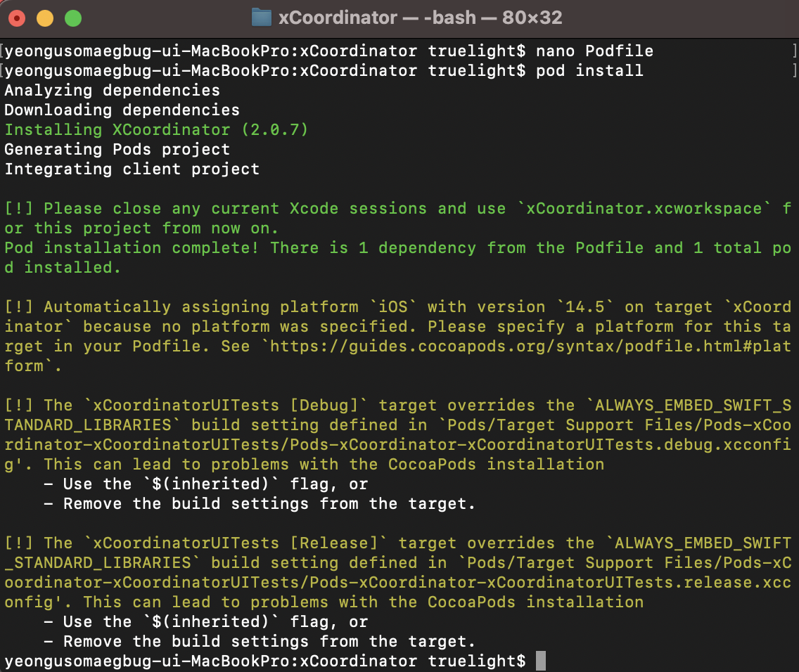
Task: Click the 'Downloading dependencies' line
Action: (122, 110)
